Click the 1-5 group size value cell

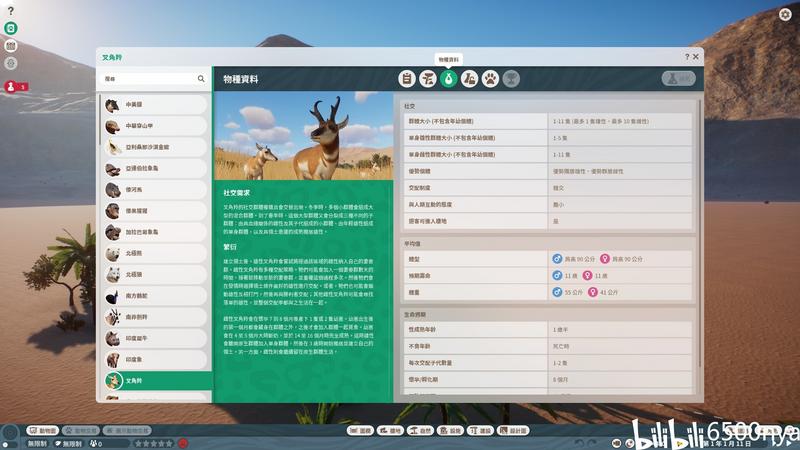(620, 138)
